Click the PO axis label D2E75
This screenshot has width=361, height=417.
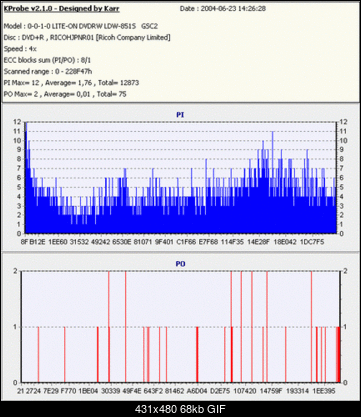[220, 390]
